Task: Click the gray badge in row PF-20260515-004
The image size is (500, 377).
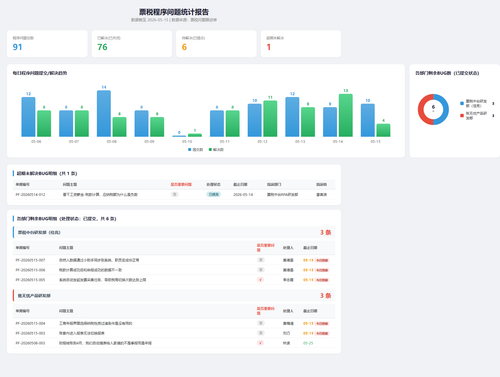Action: pos(261,323)
